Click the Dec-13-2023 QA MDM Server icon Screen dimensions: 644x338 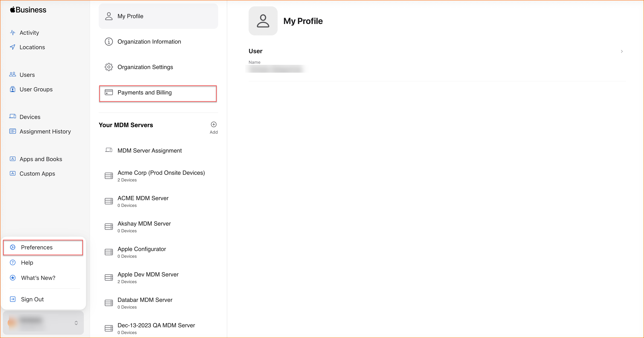click(109, 329)
